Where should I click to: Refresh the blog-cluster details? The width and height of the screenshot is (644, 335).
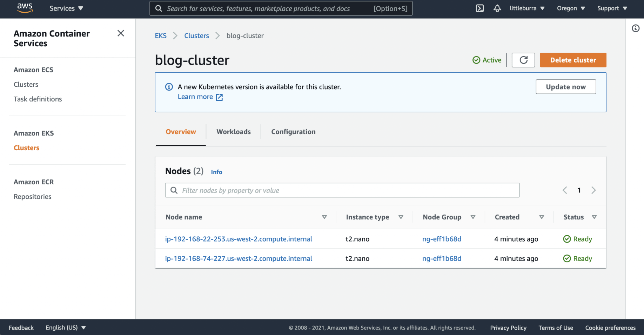(x=523, y=60)
